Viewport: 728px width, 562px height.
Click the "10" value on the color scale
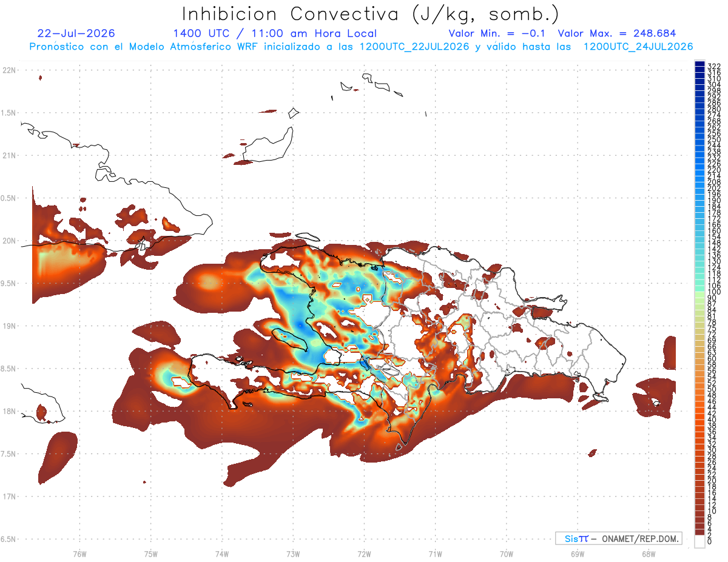pos(712,512)
